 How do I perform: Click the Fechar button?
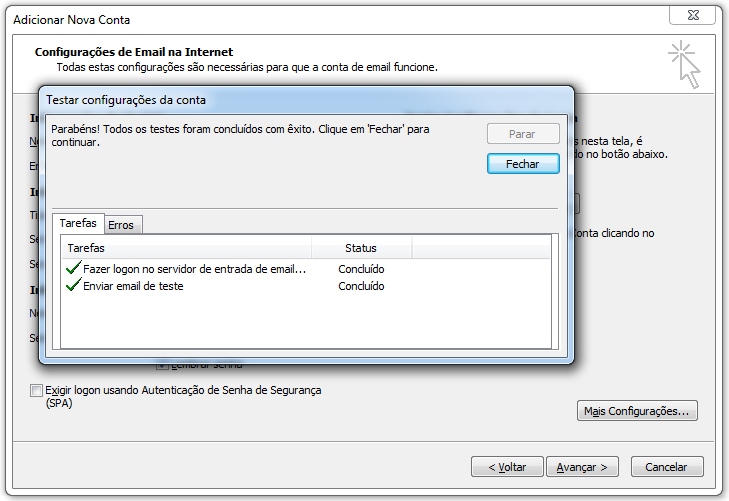(523, 164)
